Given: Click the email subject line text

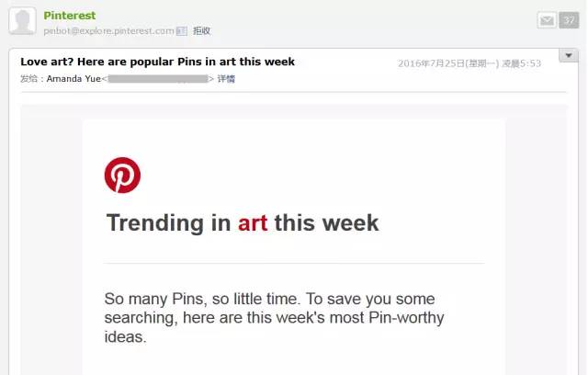Looking at the screenshot, I should [x=157, y=62].
